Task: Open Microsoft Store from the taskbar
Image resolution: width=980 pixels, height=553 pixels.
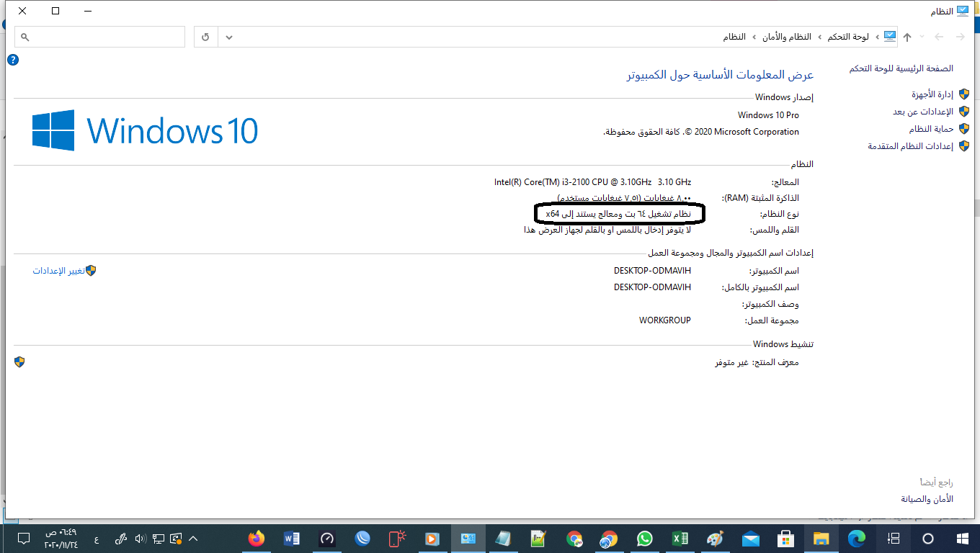Action: click(785, 539)
